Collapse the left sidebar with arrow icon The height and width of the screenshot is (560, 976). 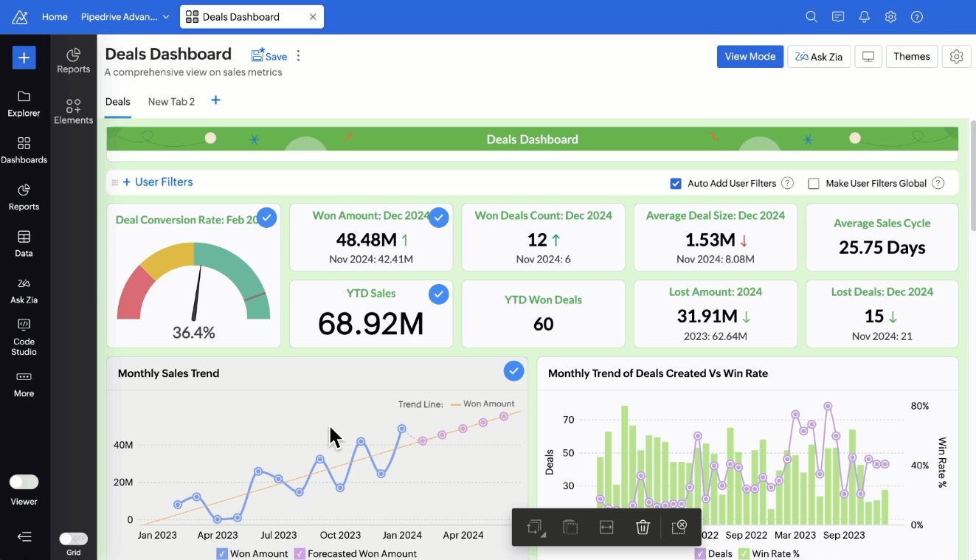(24, 536)
